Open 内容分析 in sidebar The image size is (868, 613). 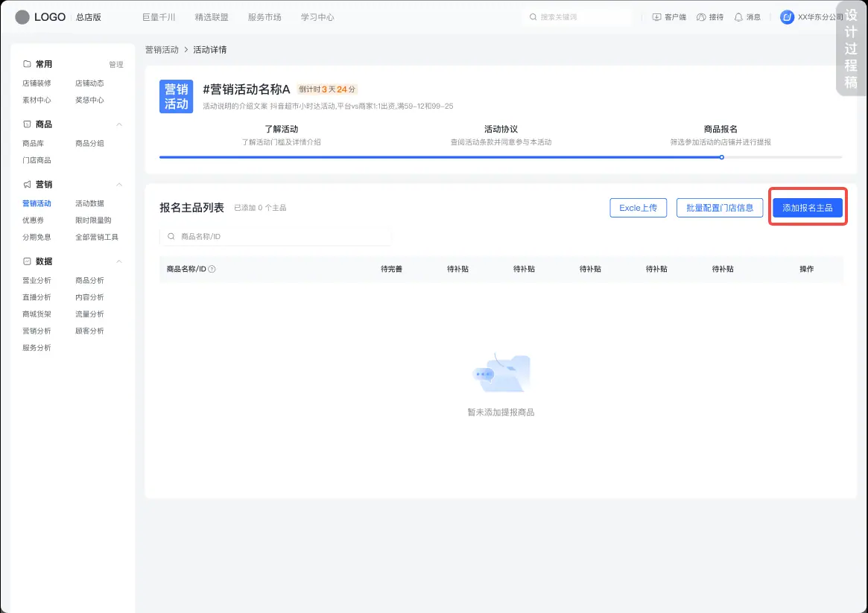(x=89, y=297)
